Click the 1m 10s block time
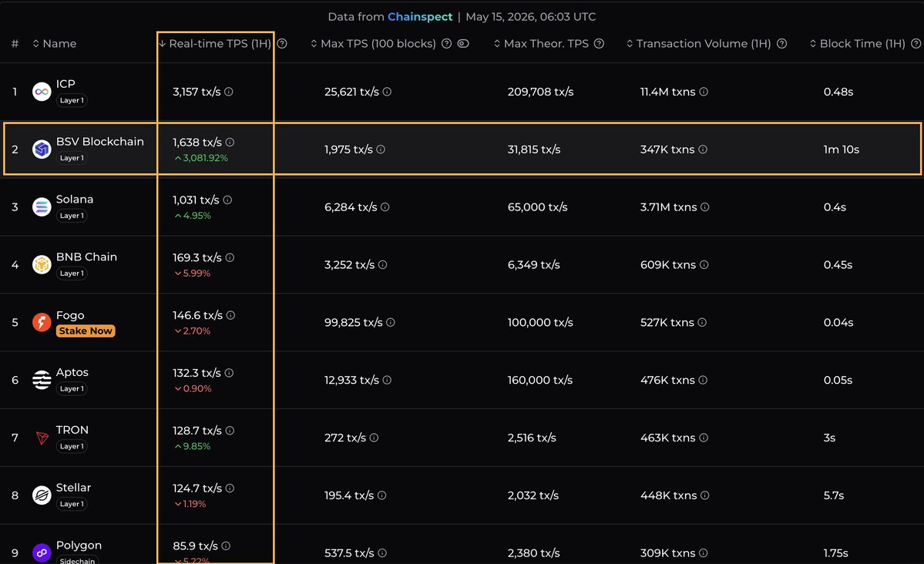Viewport: 924px width, 564px height. tap(841, 149)
